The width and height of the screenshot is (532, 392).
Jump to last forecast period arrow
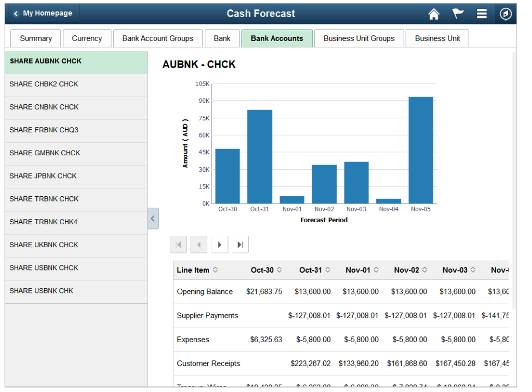pyautogui.click(x=240, y=245)
